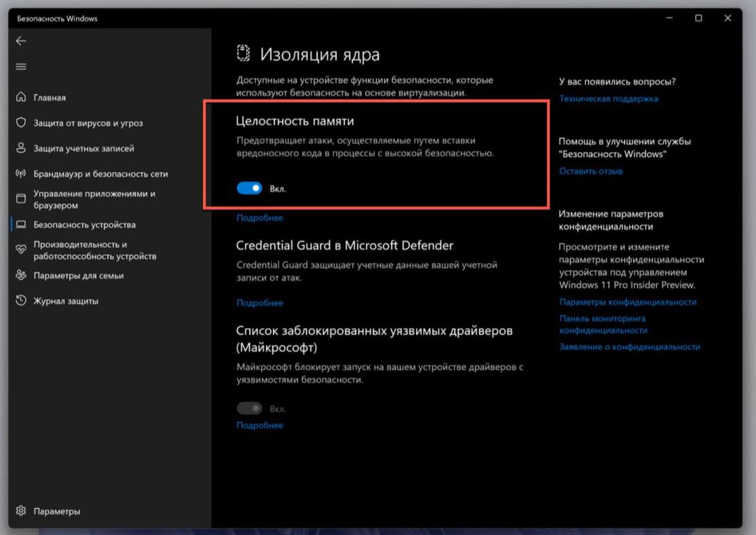
Task: Click the shield icon for virus protection
Action: (21, 123)
